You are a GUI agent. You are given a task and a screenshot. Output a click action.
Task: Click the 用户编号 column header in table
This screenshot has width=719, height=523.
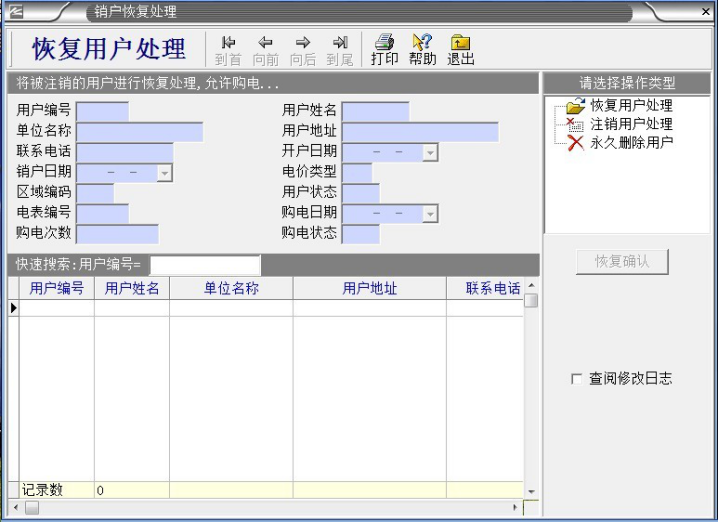[56, 289]
